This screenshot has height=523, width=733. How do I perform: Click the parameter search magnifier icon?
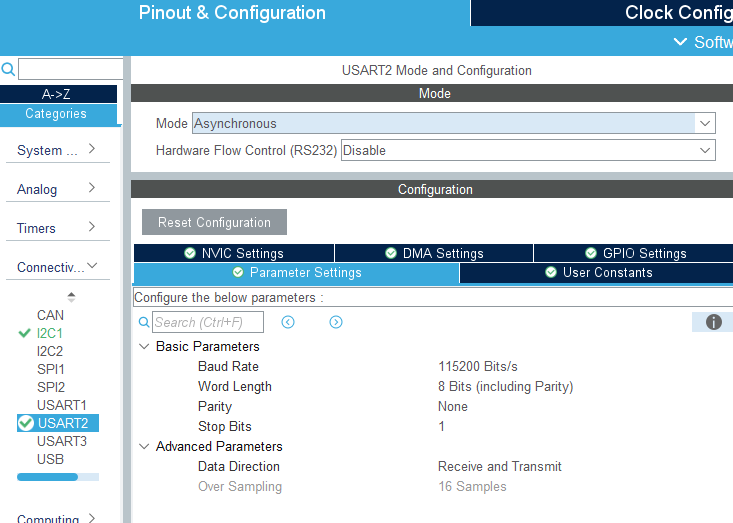click(144, 322)
